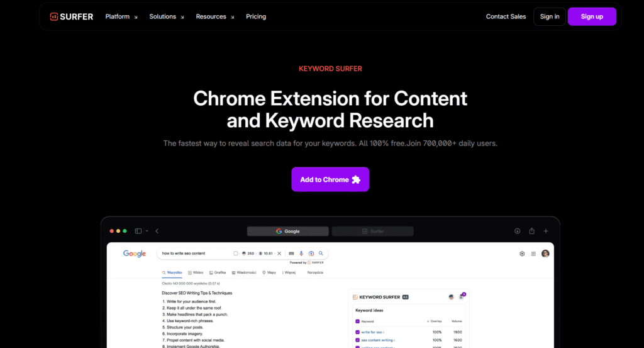Open the Więcej menu

pyautogui.click(x=289, y=272)
